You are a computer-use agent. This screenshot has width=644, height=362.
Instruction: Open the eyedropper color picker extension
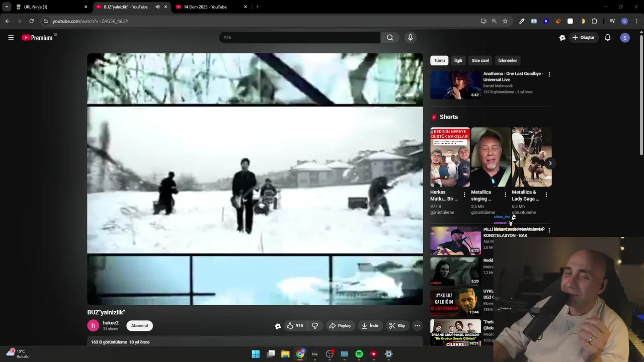522,21
